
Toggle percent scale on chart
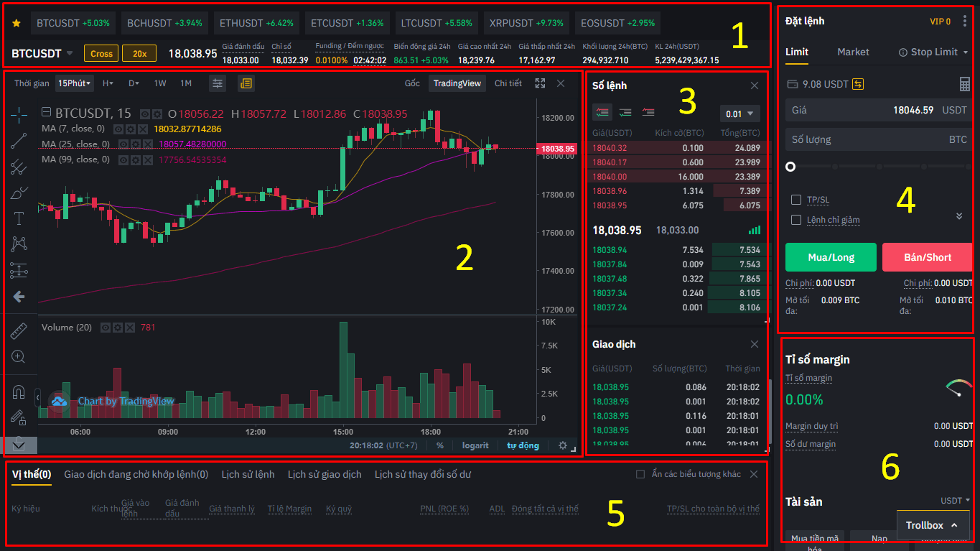(x=440, y=445)
